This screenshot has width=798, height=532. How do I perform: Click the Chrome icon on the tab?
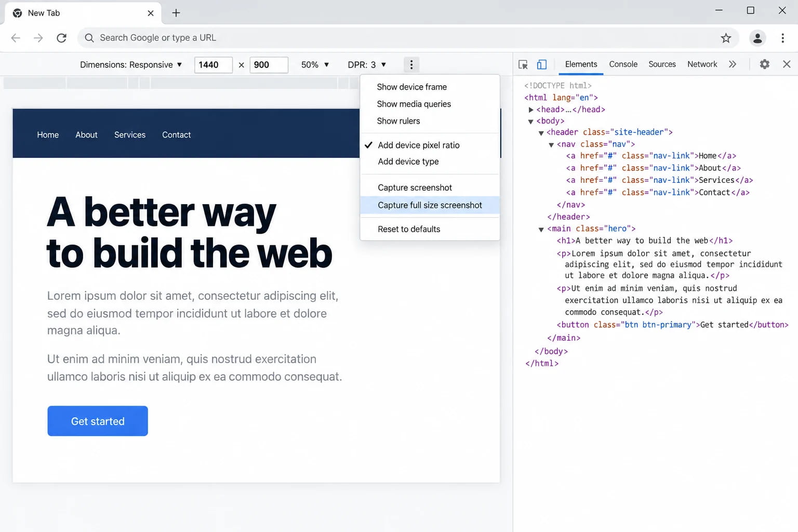17,13
